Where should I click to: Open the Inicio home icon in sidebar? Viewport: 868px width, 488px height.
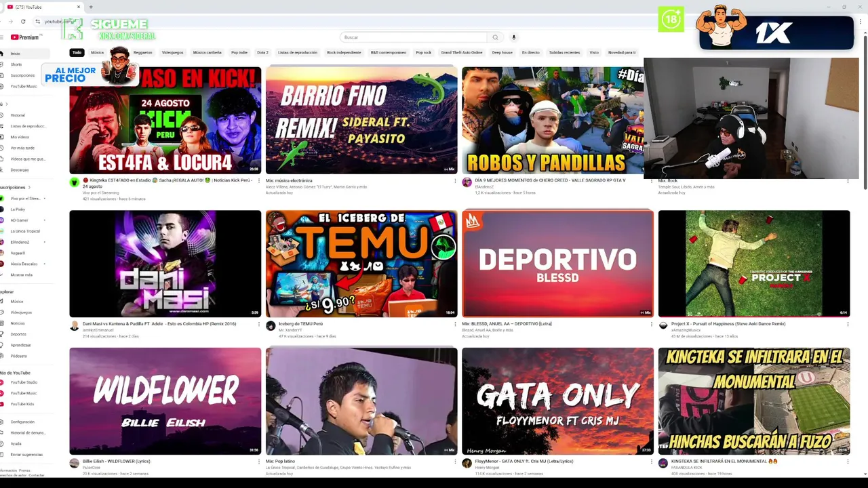click(x=2, y=54)
